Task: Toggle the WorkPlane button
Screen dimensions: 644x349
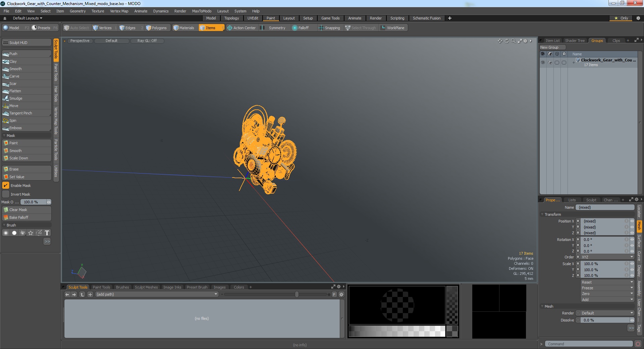Action: tap(393, 28)
